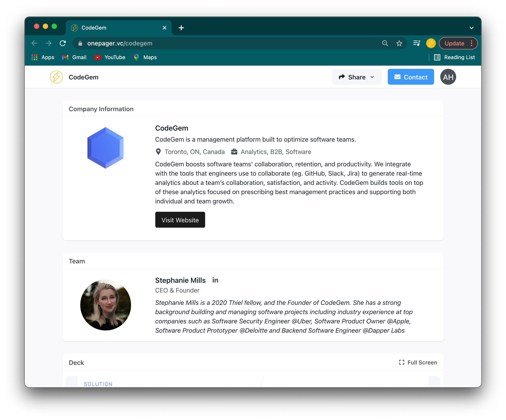506x420 pixels.
Task: Click the search magnifier in address bar
Action: [385, 43]
